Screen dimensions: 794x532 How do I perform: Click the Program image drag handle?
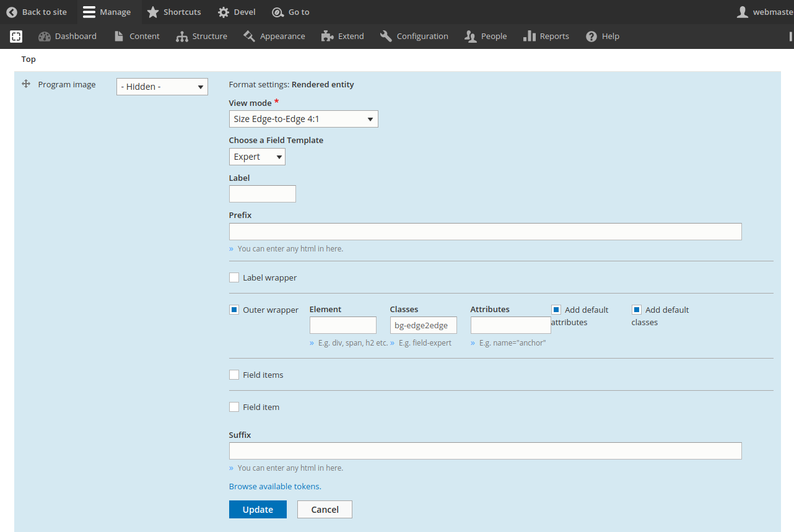[x=26, y=84]
